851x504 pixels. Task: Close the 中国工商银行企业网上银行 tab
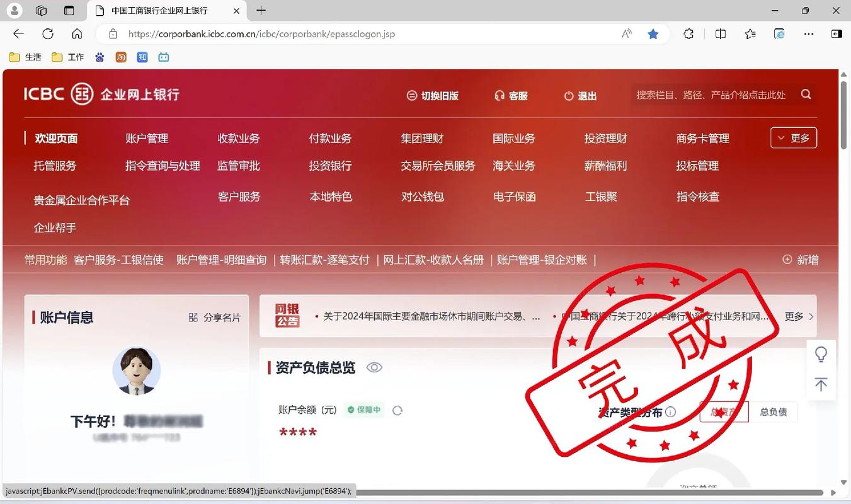236,11
